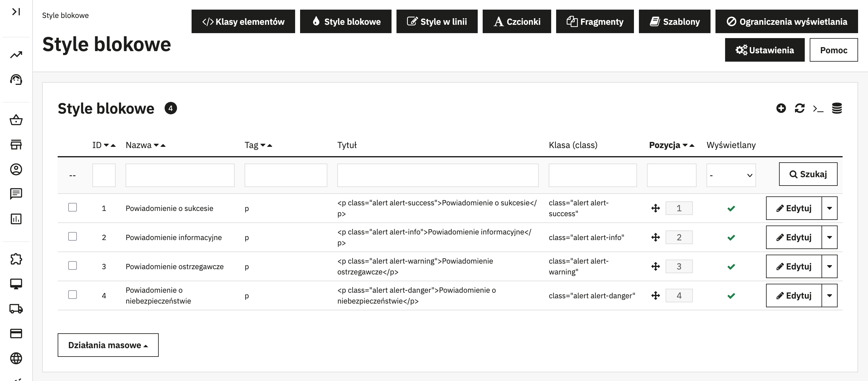Refresh the Style blokowe list
Screen dimensions: 868x381
pos(799,108)
